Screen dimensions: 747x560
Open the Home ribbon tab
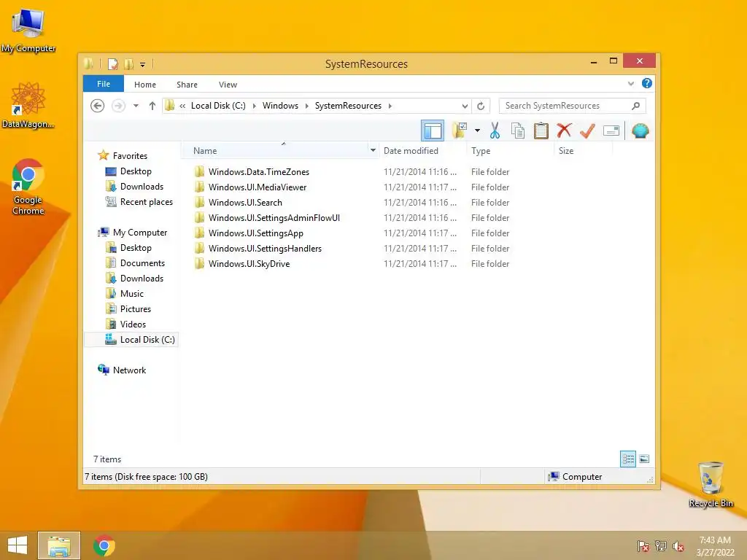(145, 85)
